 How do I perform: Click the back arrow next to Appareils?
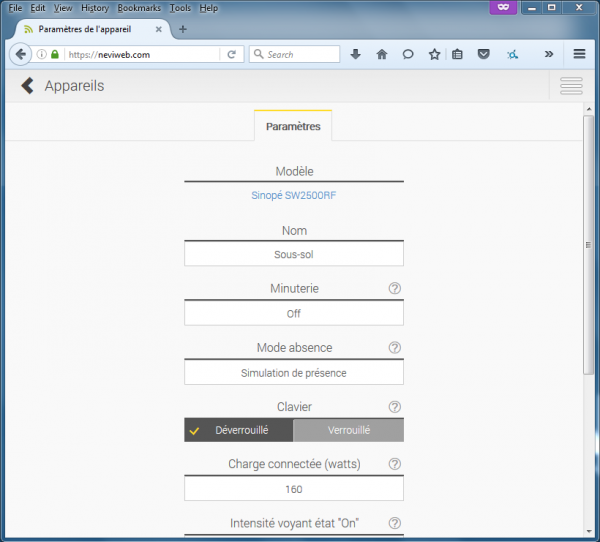pyautogui.click(x=27, y=86)
